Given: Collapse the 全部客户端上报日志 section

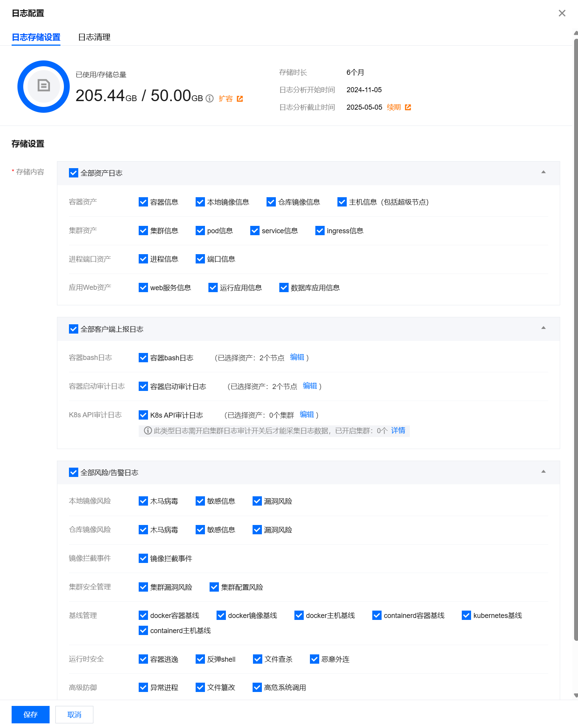Looking at the screenshot, I should tap(544, 328).
